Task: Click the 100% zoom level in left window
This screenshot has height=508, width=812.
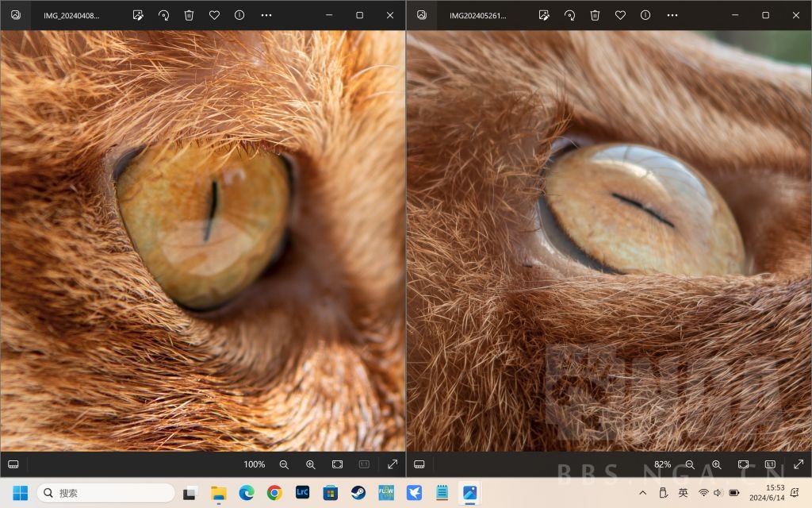Action: [x=254, y=464]
